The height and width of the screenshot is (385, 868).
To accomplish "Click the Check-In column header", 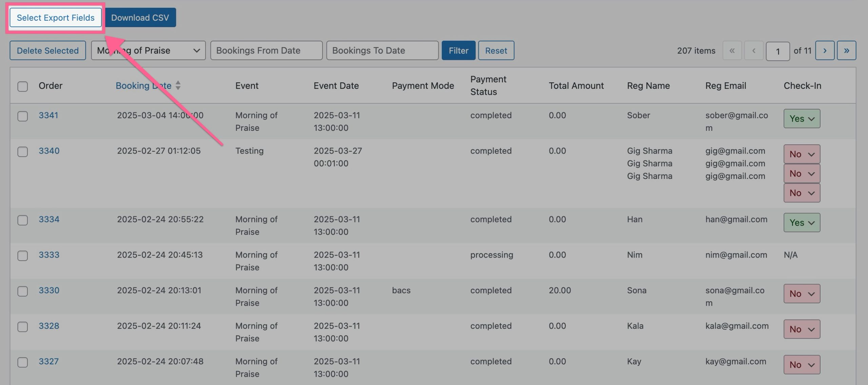I will pyautogui.click(x=802, y=86).
